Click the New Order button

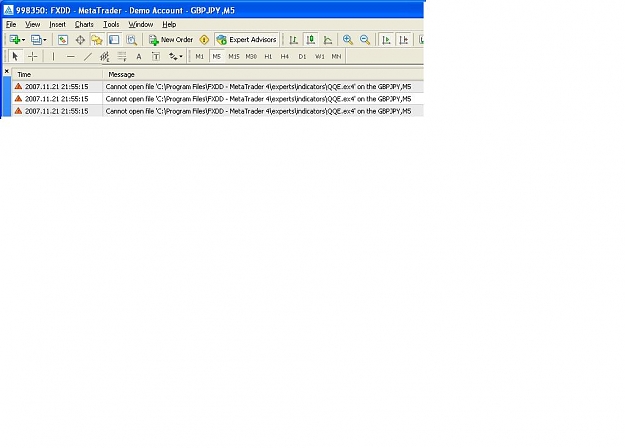pyautogui.click(x=171, y=40)
